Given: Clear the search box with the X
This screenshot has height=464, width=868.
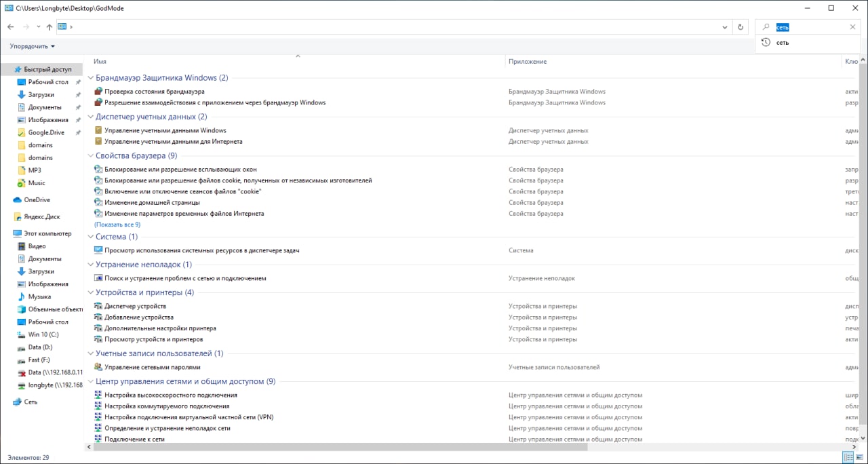Looking at the screenshot, I should [852, 27].
